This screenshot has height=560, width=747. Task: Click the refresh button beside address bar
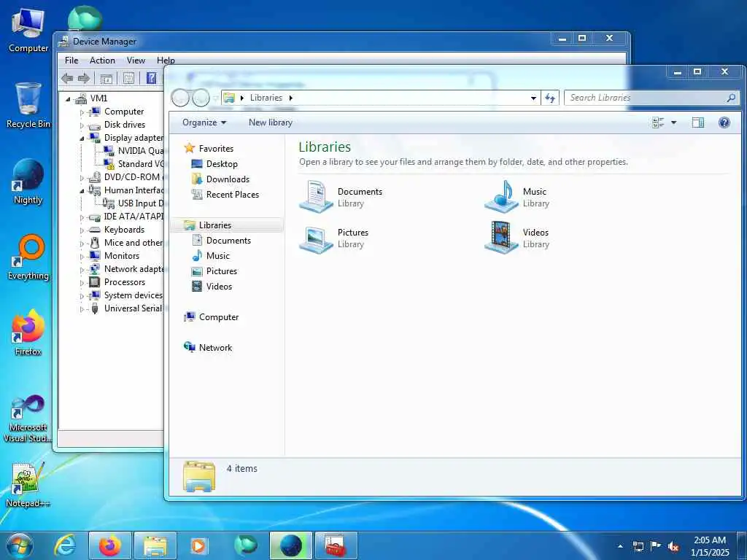tap(550, 98)
